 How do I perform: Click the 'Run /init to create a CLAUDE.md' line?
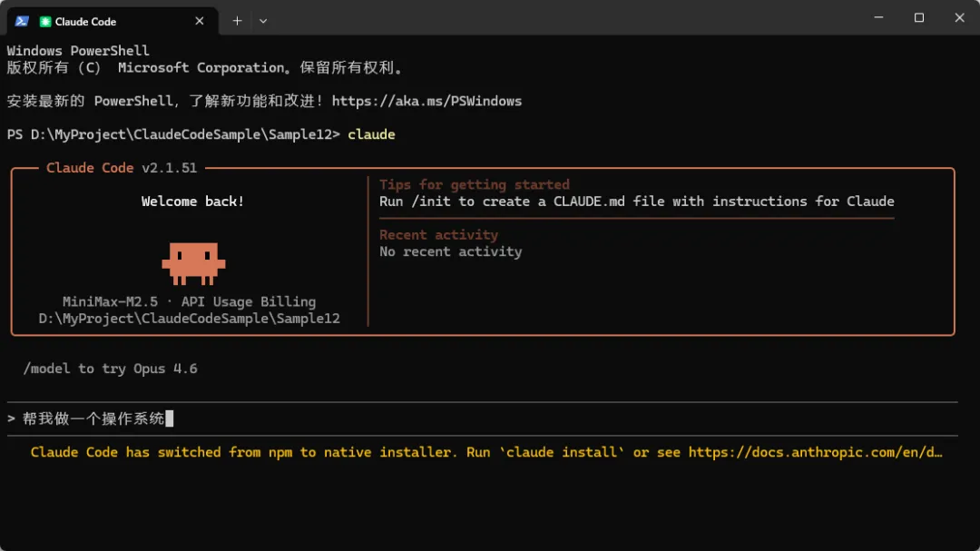coord(636,202)
